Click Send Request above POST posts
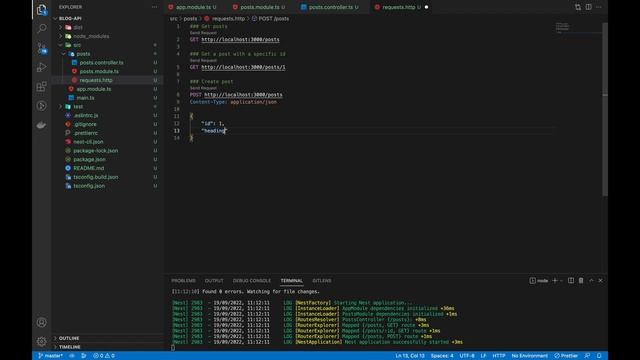 203,88
